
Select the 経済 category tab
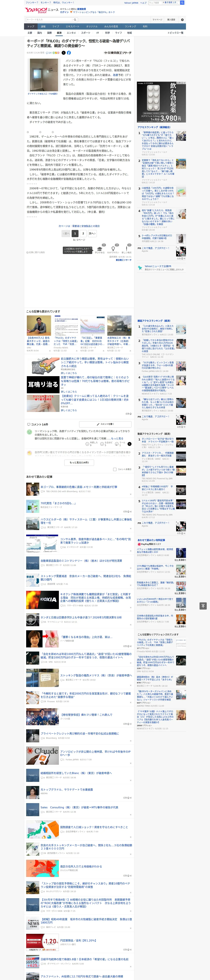59,33
